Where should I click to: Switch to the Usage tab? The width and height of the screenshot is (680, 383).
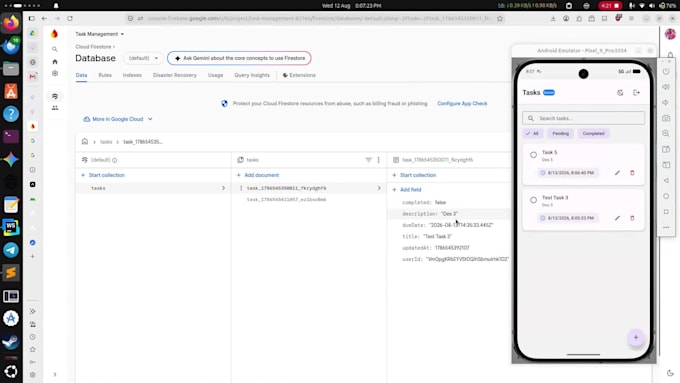click(216, 75)
